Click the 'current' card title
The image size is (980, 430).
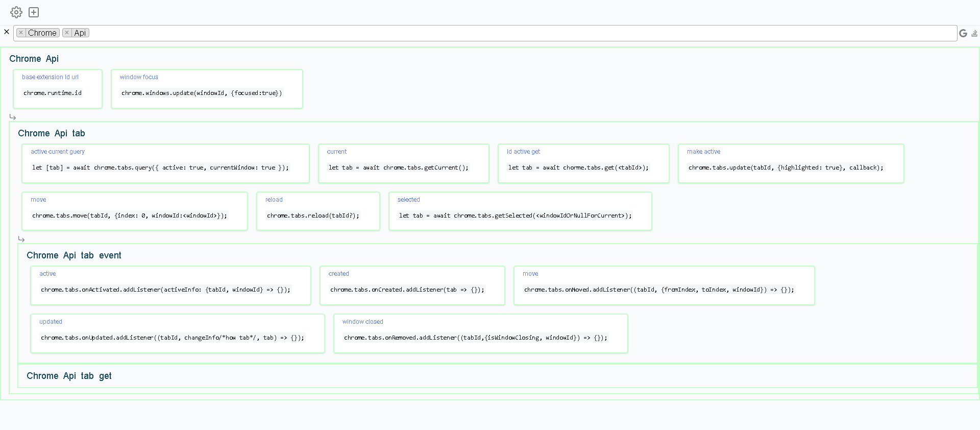(x=337, y=152)
